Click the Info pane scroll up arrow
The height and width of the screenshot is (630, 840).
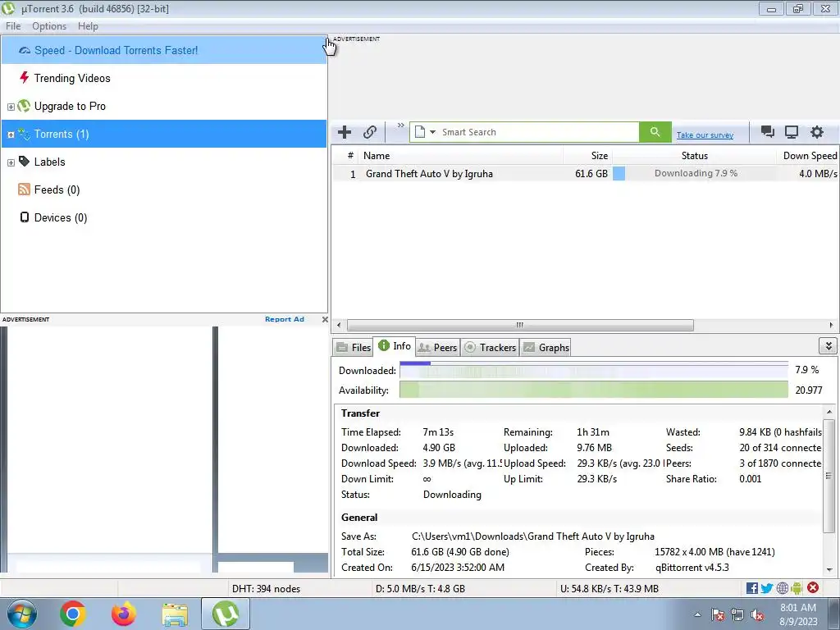click(829, 412)
